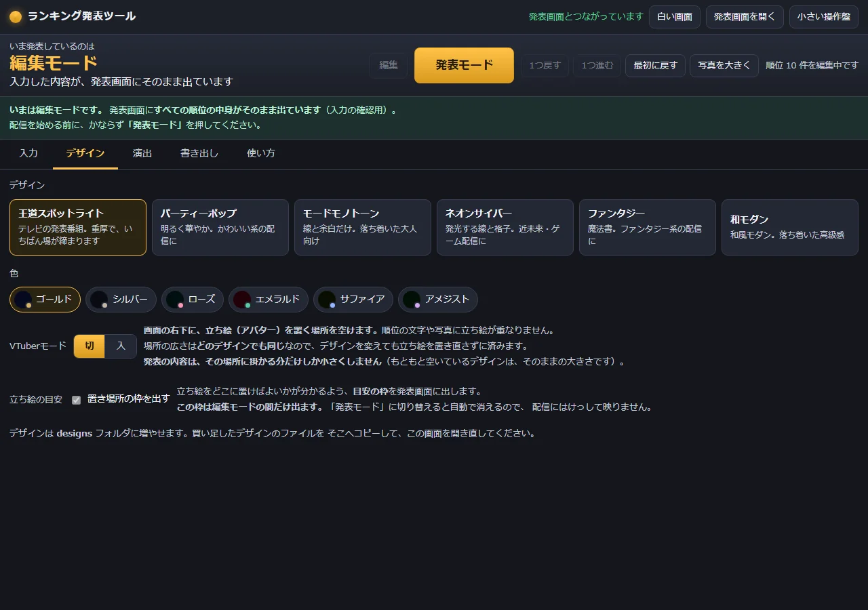Choose the パーティーポップ design card
This screenshot has height=610, width=868.
tap(220, 228)
